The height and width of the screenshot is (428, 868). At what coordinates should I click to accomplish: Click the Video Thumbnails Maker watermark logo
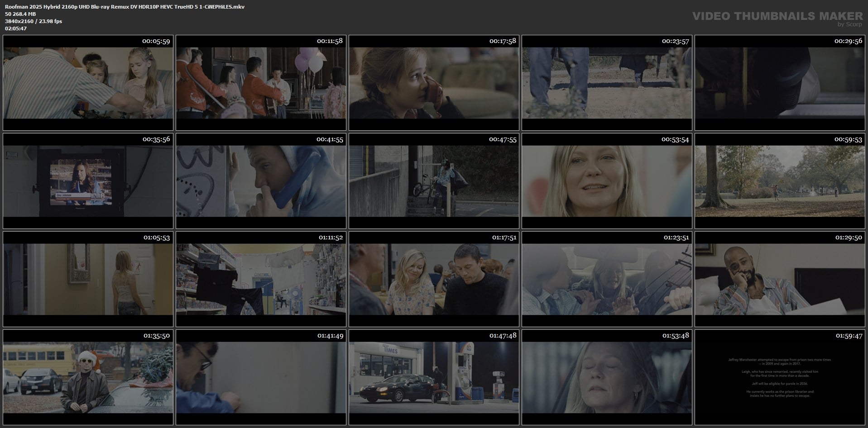777,18
